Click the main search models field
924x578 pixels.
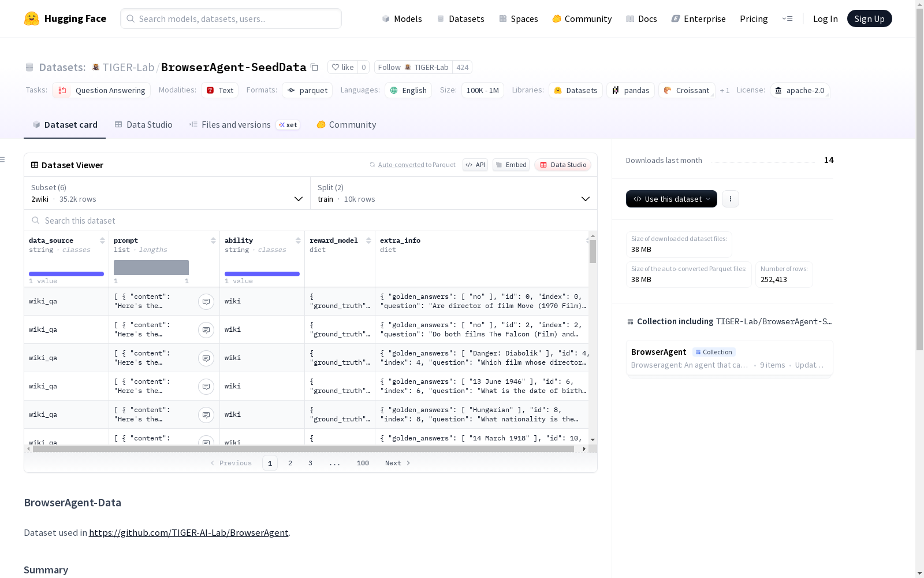click(x=231, y=18)
